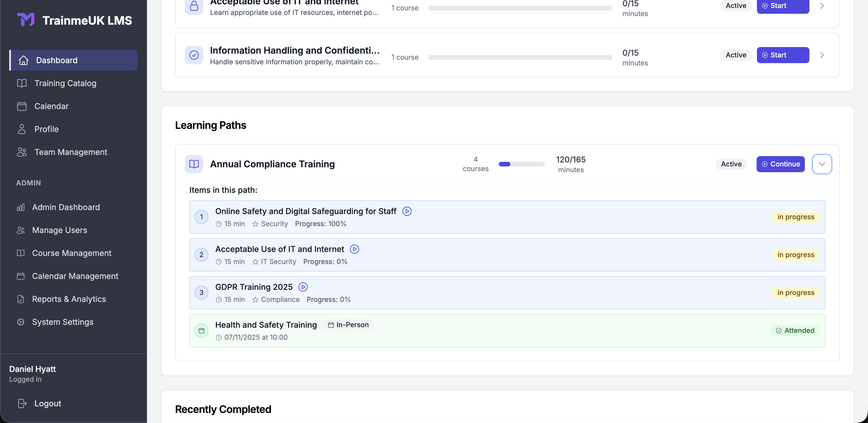This screenshot has height=423, width=868.
Task: Open the Reports & Analytics section
Action: pos(69,299)
